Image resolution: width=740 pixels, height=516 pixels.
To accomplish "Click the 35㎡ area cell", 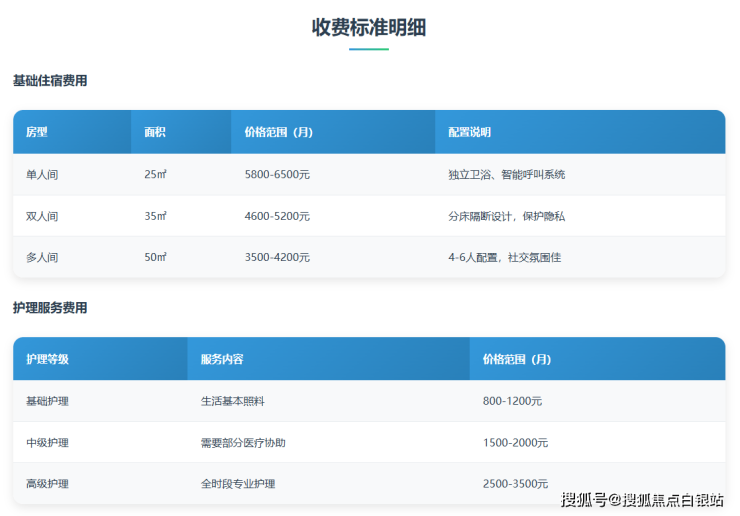I will (x=155, y=216).
